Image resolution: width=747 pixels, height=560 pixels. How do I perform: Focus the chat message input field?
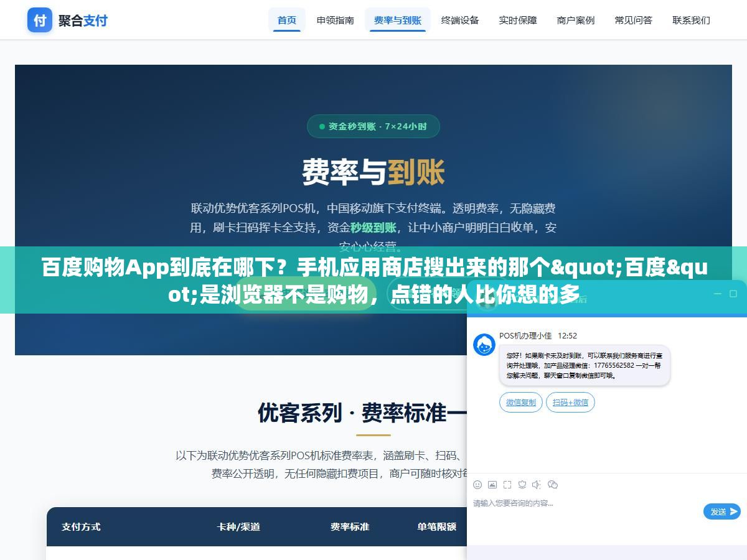[x=585, y=511]
